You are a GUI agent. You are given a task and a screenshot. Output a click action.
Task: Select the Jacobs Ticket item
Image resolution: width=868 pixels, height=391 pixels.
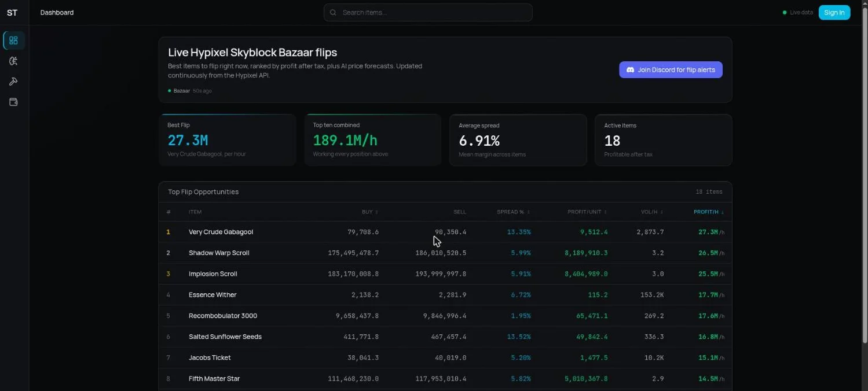point(210,358)
